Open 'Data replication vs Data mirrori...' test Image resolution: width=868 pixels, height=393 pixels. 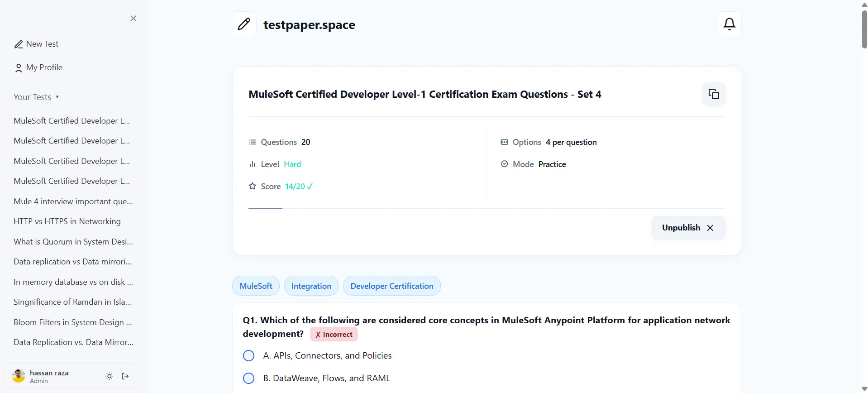(x=73, y=262)
